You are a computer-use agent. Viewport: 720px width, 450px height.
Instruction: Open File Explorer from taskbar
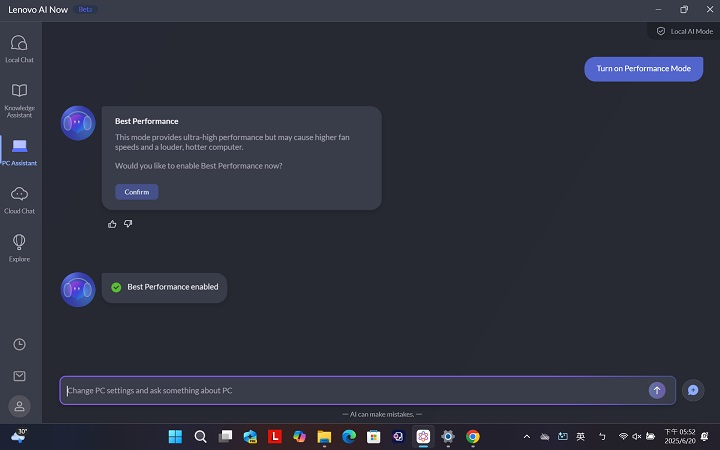pos(324,437)
